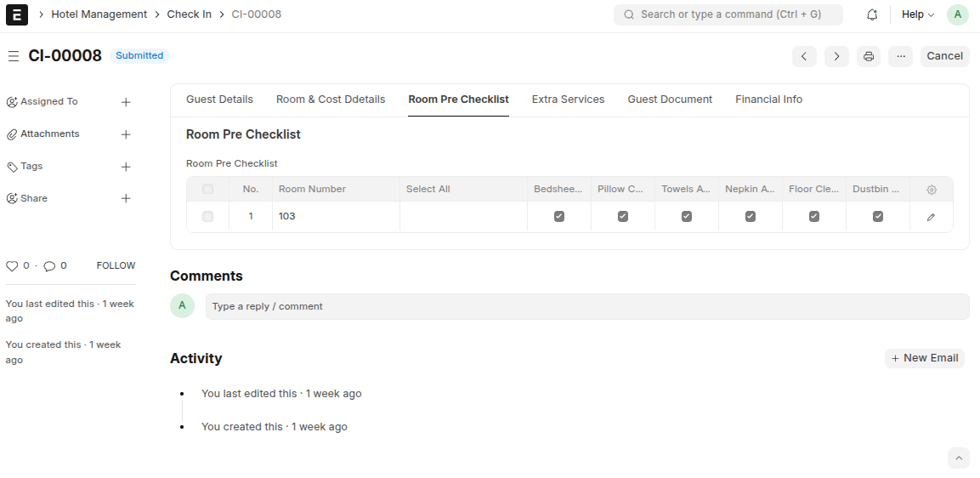
Task: Navigate to Check In breadcrumb
Action: tap(189, 14)
